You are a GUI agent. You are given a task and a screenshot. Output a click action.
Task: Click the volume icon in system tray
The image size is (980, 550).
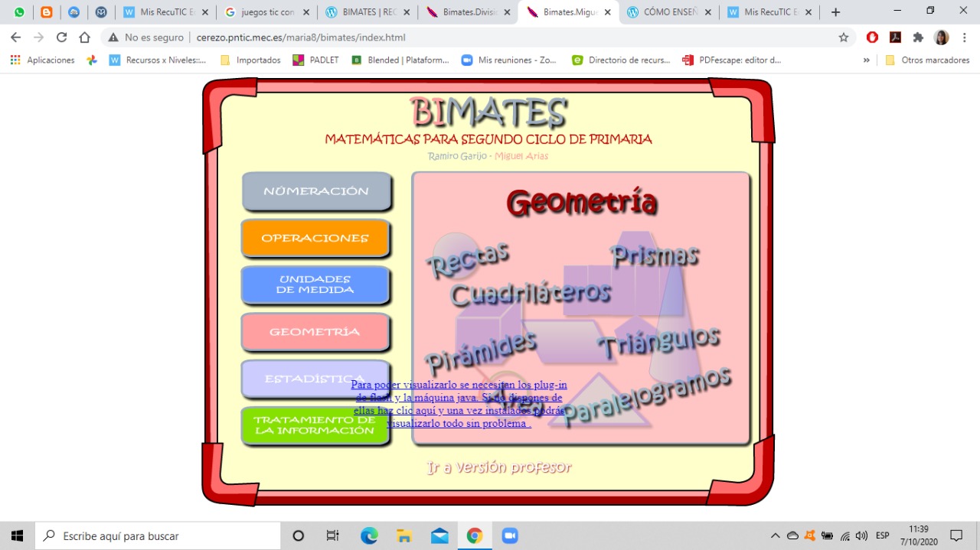(x=861, y=535)
